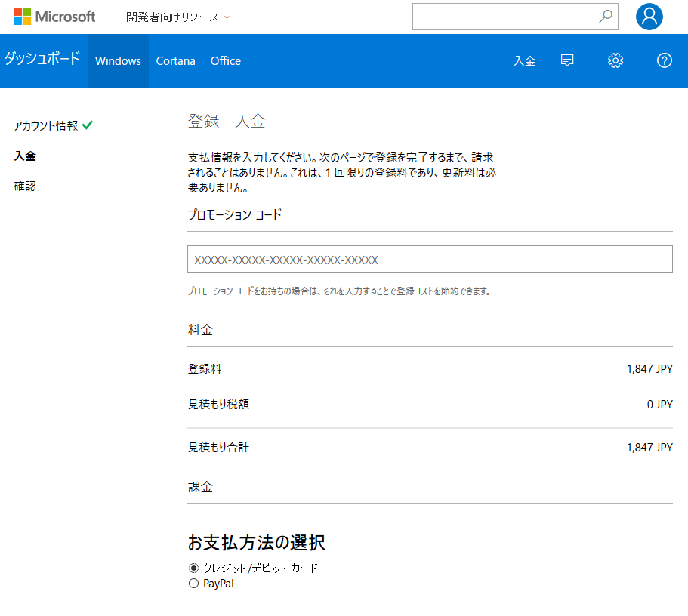
Task: Select クレジット/デビット カード payment option
Action: [x=193, y=568]
